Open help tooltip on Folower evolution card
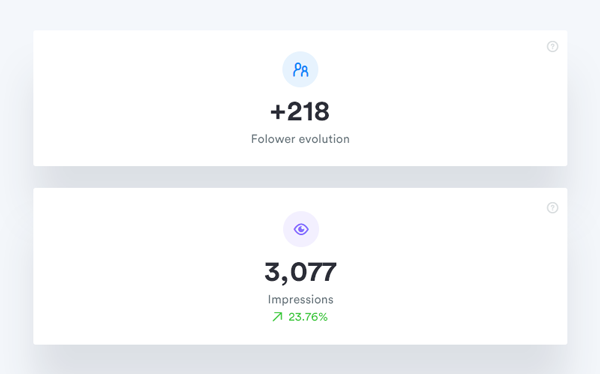Viewport: 600px width, 374px height. [552, 47]
